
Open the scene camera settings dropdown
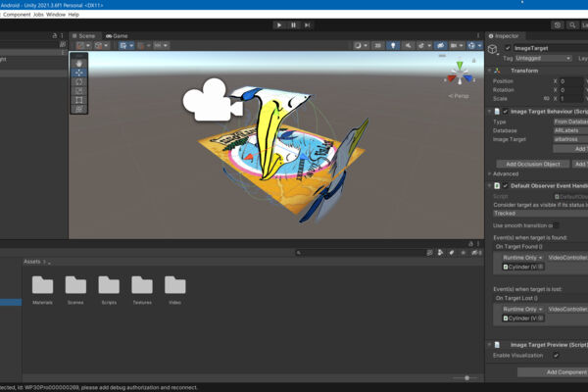[456, 45]
